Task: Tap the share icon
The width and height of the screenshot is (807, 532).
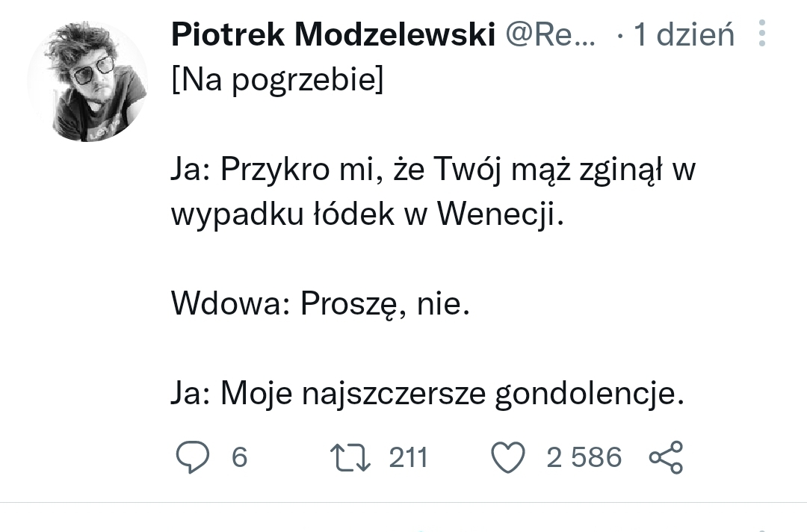Action: [667, 457]
